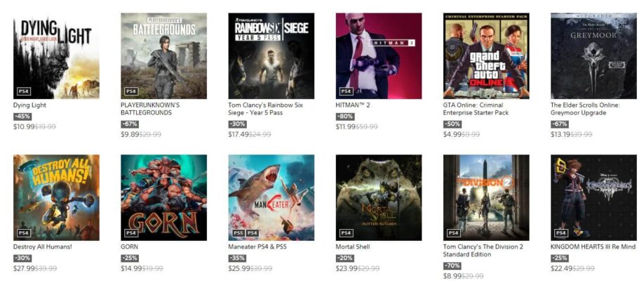The width and height of the screenshot is (644, 295).
Task: Open the Greymoor Upgrade cover thumbnail
Action: tap(594, 56)
